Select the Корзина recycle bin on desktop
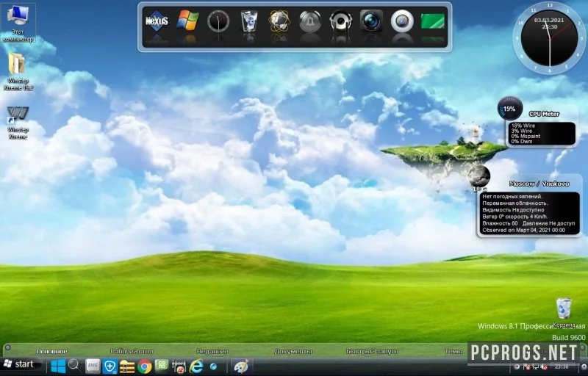Screen dimensions: 588x376 (564, 313)
